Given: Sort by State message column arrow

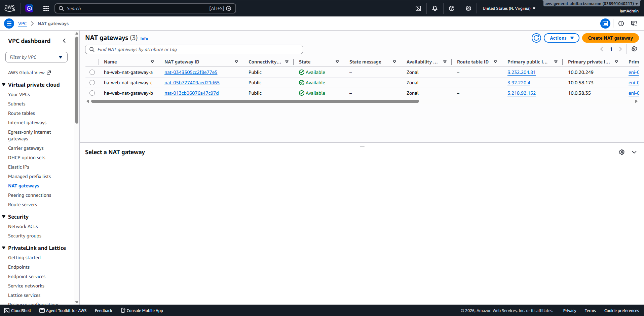Looking at the screenshot, I should 394,62.
